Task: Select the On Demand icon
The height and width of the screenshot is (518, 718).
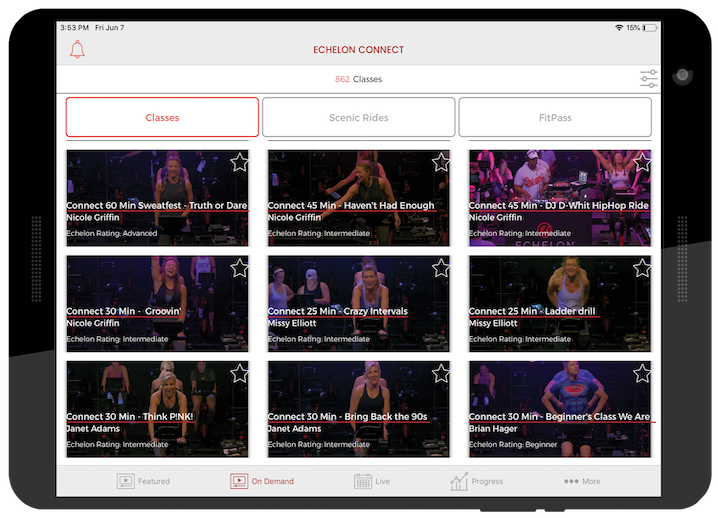Action: point(239,481)
